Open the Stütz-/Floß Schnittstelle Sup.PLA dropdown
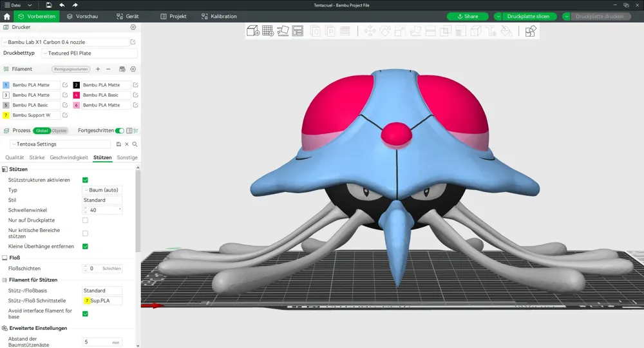644x348 pixels. (102, 301)
